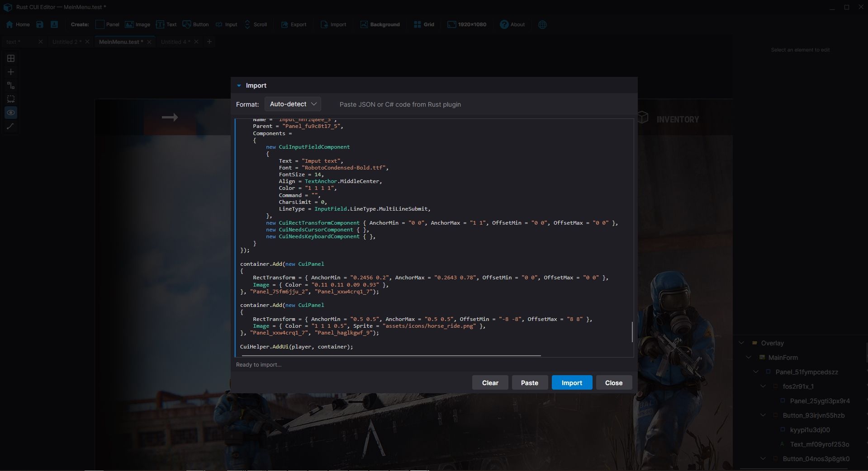Toggle the Background image setting
Image resolution: width=868 pixels, height=471 pixels.
tap(379, 24)
